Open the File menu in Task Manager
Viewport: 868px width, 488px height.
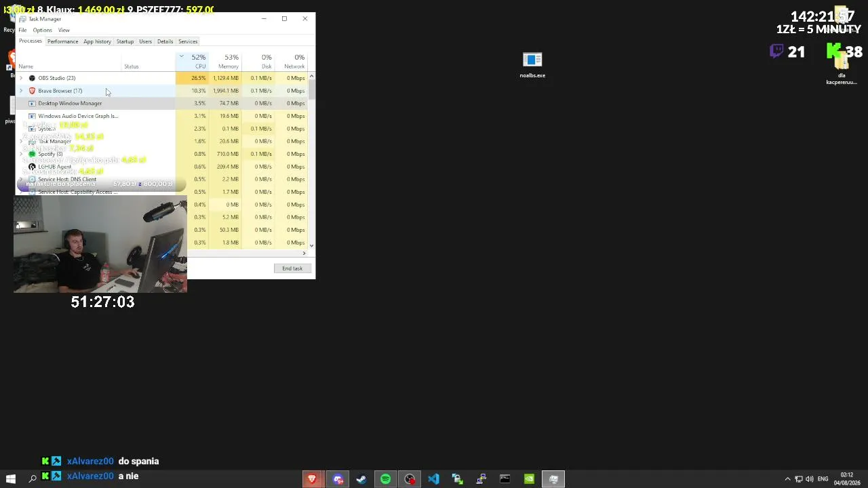[x=22, y=30]
